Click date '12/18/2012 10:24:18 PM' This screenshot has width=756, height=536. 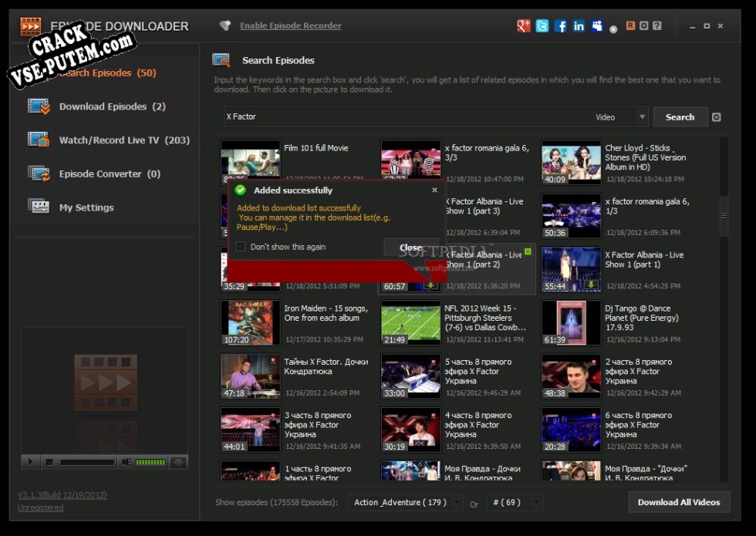[x=645, y=179]
